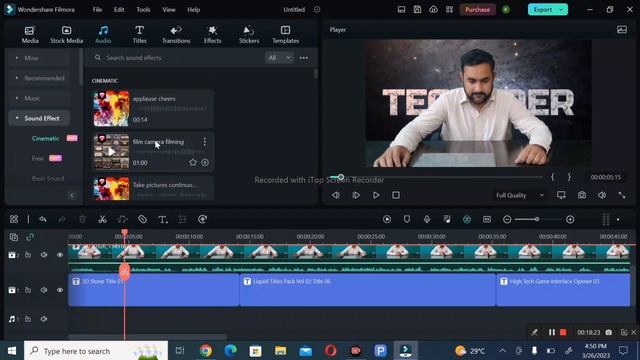Favorite the film camera filming sound
The height and width of the screenshot is (360, 640).
click(x=193, y=162)
